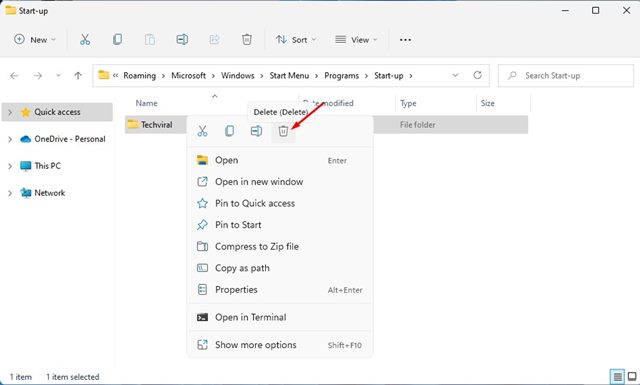Expand the Network tree node

(x=10, y=193)
